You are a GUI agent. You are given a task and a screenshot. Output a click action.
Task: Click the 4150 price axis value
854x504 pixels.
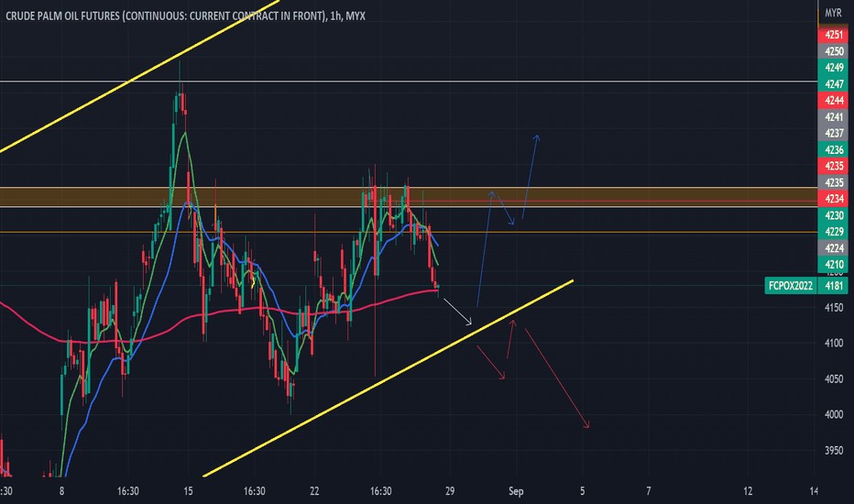(x=833, y=308)
